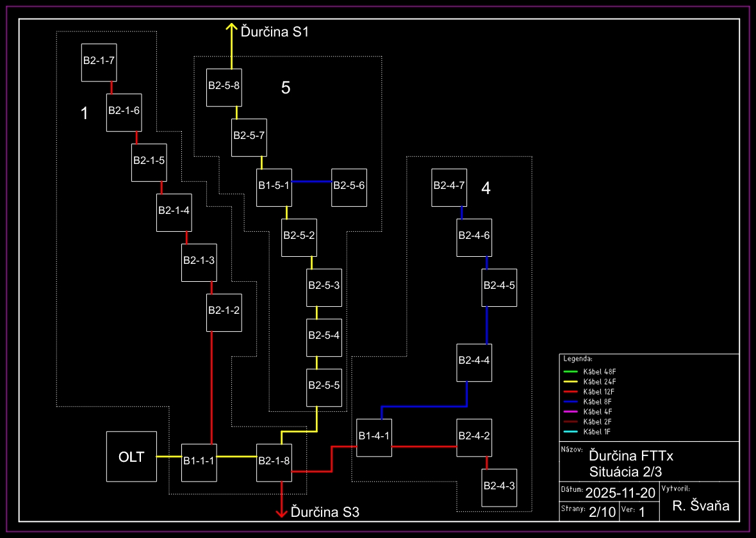Click the cyan Kábel 1F legend line

[570, 432]
